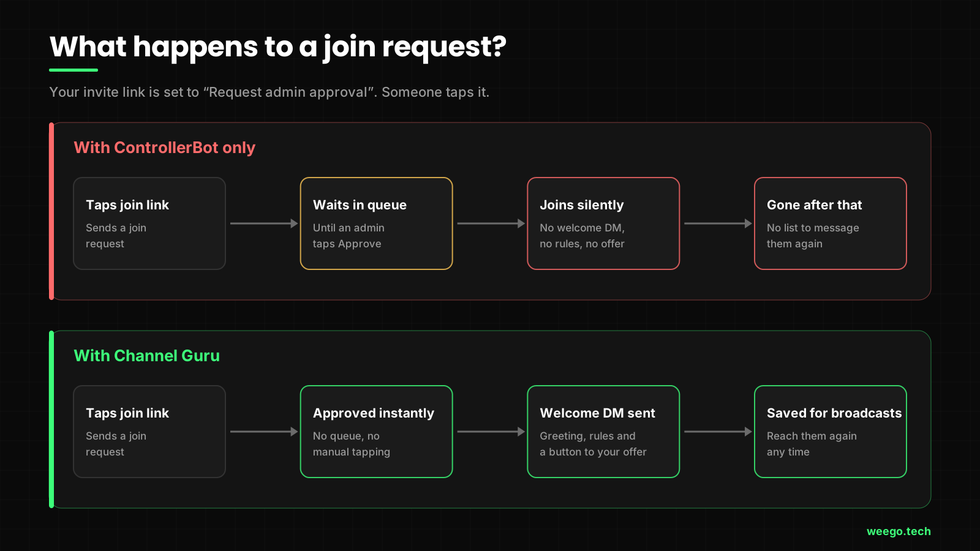Click "Greeting, rules and a button to your offer"

(594, 444)
